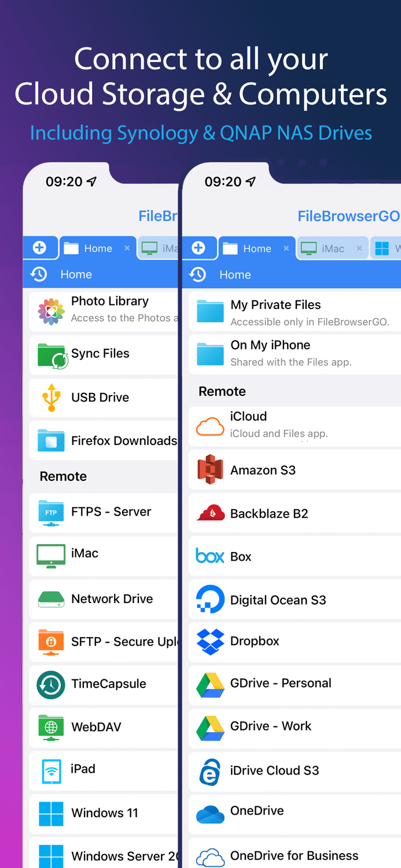Select the iPad wifi icon
The height and width of the screenshot is (868, 401).
(51, 771)
